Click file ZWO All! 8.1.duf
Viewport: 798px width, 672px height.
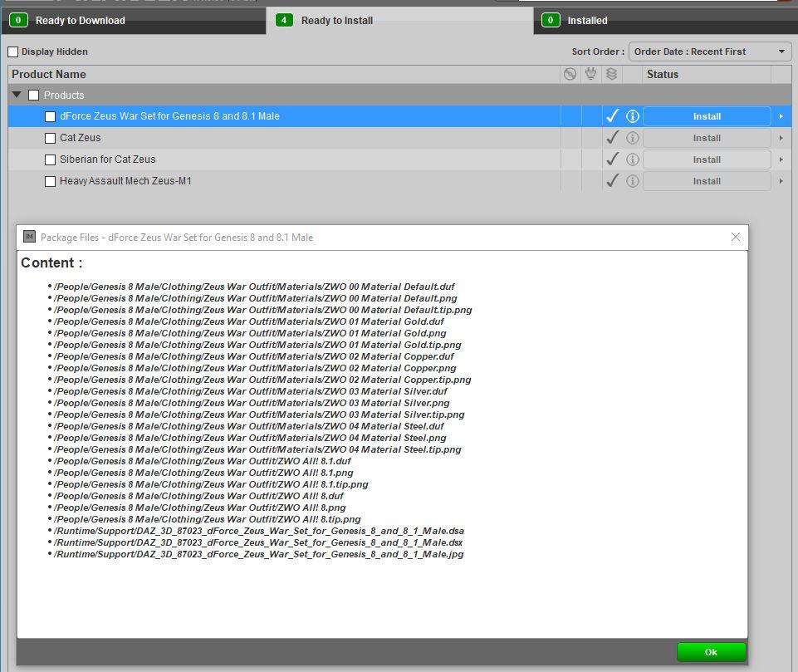202,461
